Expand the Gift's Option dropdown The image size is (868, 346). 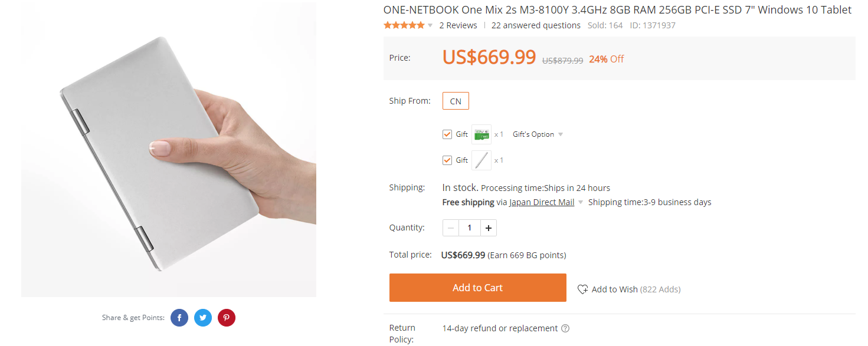(x=538, y=134)
